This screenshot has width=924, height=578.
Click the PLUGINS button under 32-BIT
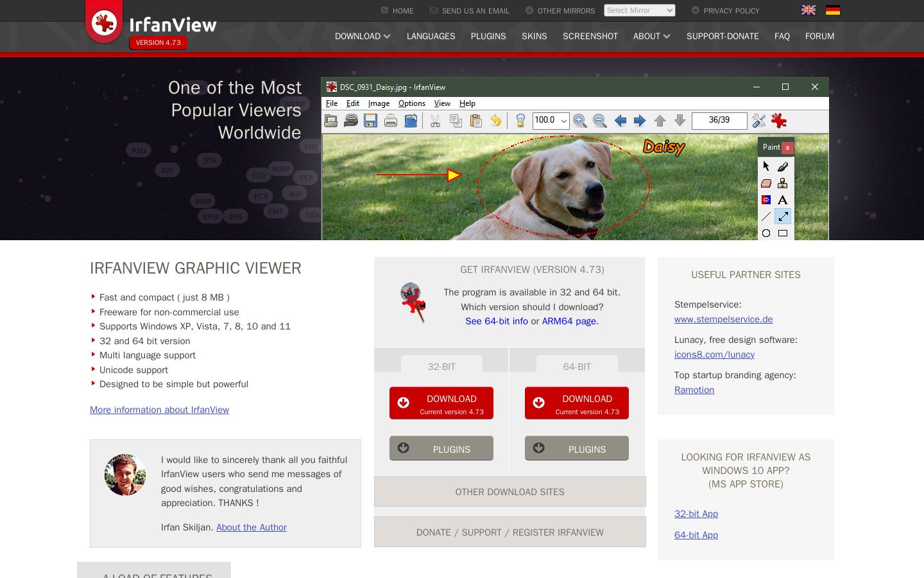click(441, 448)
